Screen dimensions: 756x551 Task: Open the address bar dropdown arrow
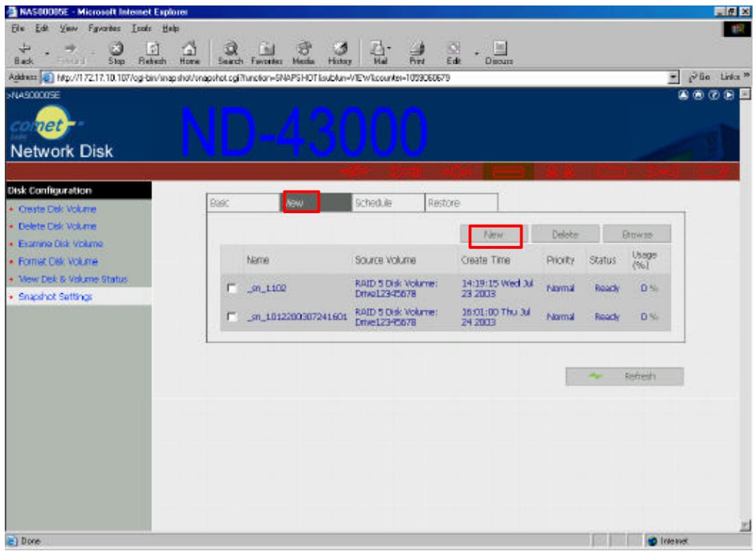coord(674,77)
